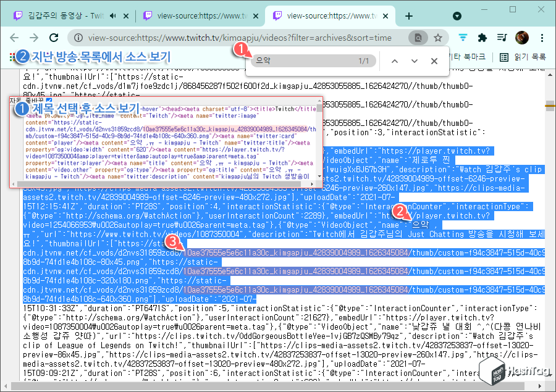Click main page vertical scroll up arrow
Screen dimensions: 556x392
pyautogui.click(x=550, y=75)
